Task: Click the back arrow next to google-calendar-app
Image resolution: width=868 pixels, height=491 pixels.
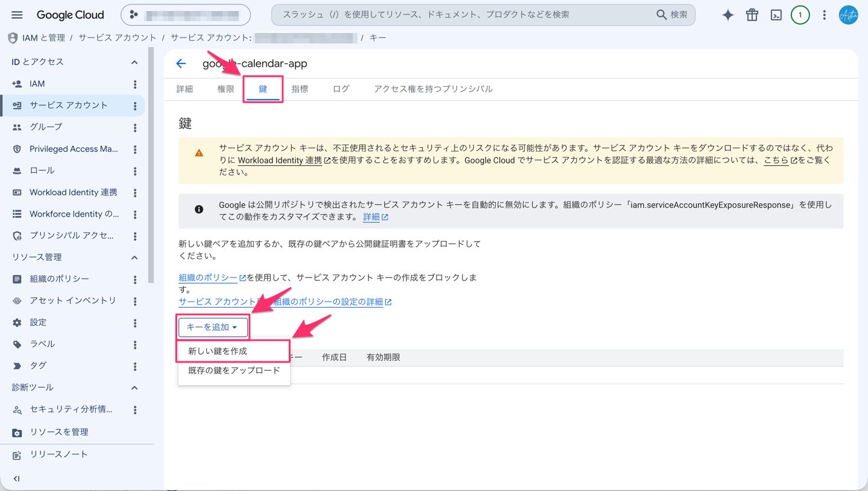Action: click(181, 63)
